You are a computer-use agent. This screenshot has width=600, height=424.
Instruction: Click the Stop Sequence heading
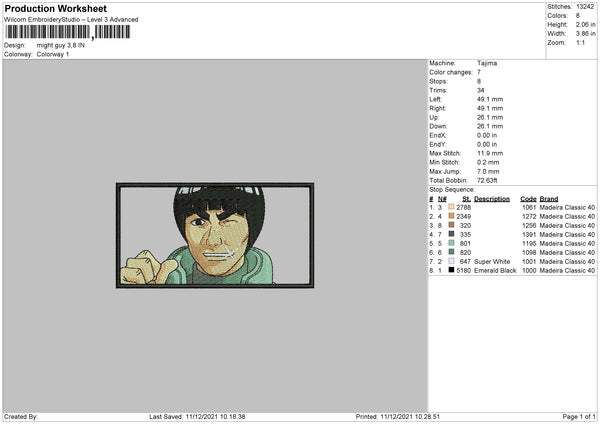coord(452,190)
